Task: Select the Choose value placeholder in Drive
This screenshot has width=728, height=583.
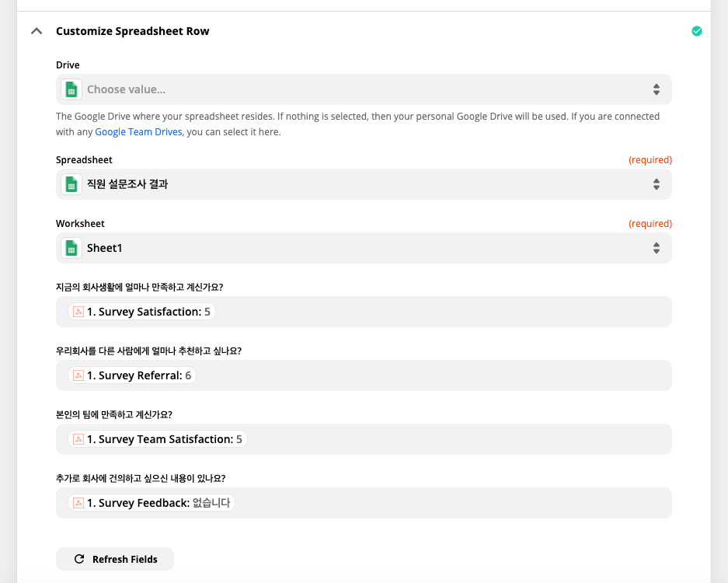Action: click(127, 89)
